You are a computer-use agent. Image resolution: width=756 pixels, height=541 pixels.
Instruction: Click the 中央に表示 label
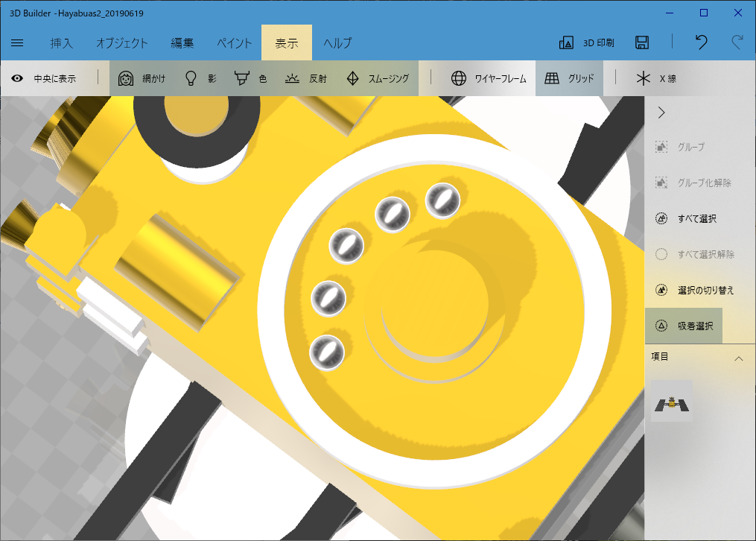(55, 78)
